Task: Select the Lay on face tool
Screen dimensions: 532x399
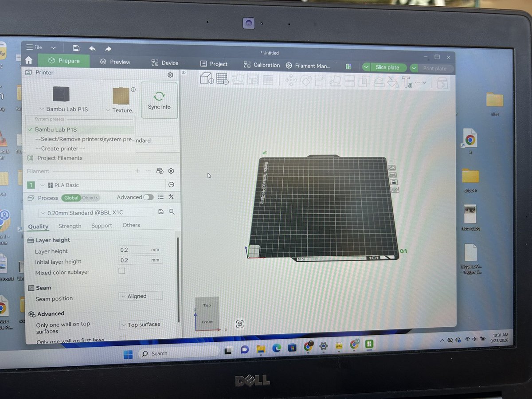Action: pyautogui.click(x=335, y=81)
